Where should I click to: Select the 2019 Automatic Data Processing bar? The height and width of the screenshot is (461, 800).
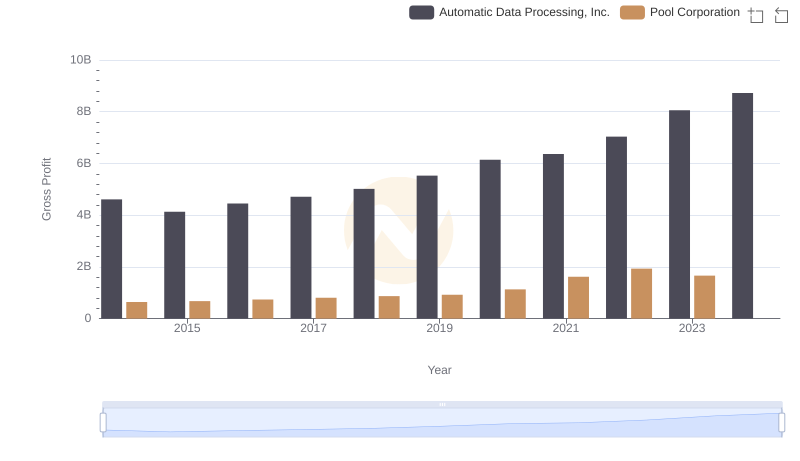(427, 247)
